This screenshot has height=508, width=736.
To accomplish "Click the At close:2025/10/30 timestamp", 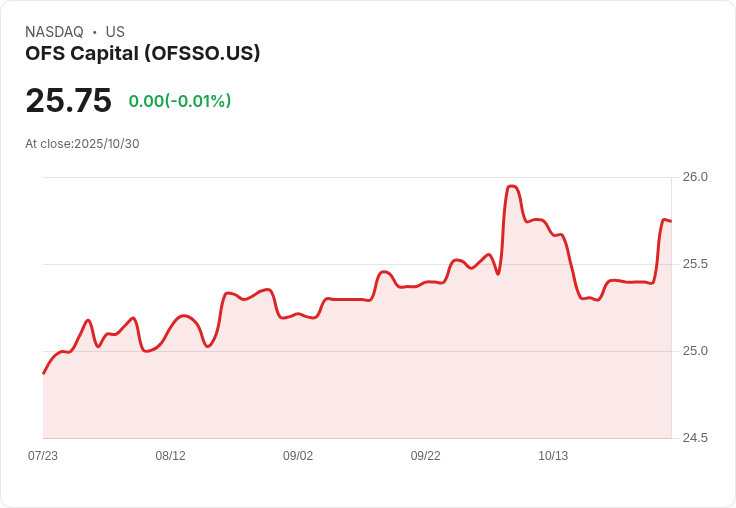I will pyautogui.click(x=82, y=144).
